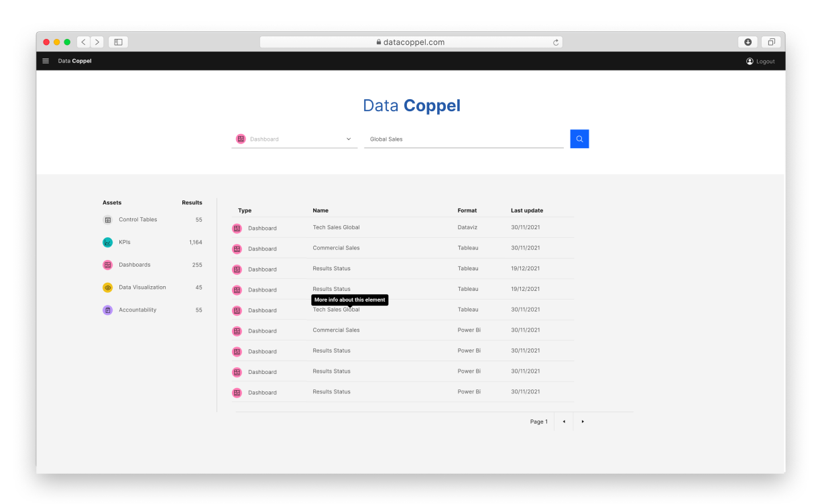The height and width of the screenshot is (504, 822).
Task: Select the Control Tables asset icon
Action: point(108,220)
